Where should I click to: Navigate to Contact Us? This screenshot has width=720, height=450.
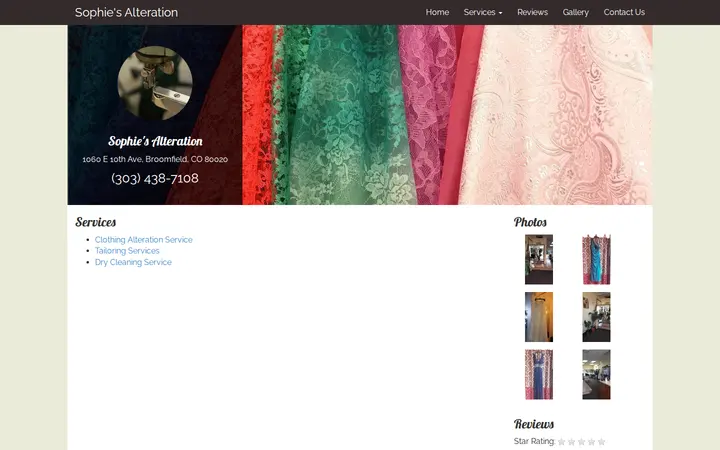624,12
